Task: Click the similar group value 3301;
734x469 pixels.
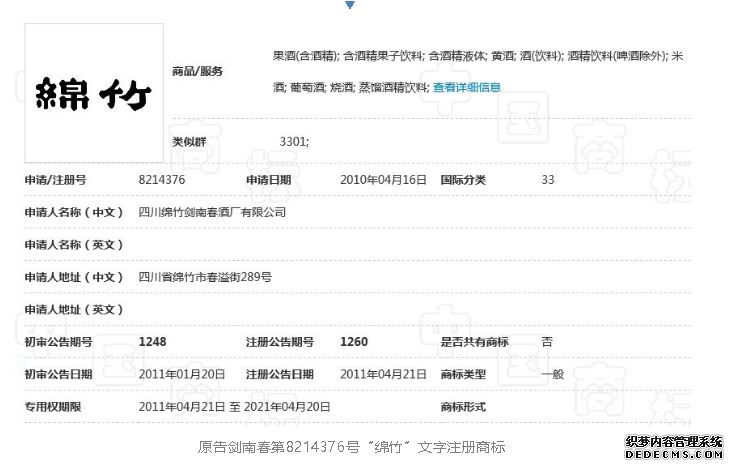Action: 294,142
